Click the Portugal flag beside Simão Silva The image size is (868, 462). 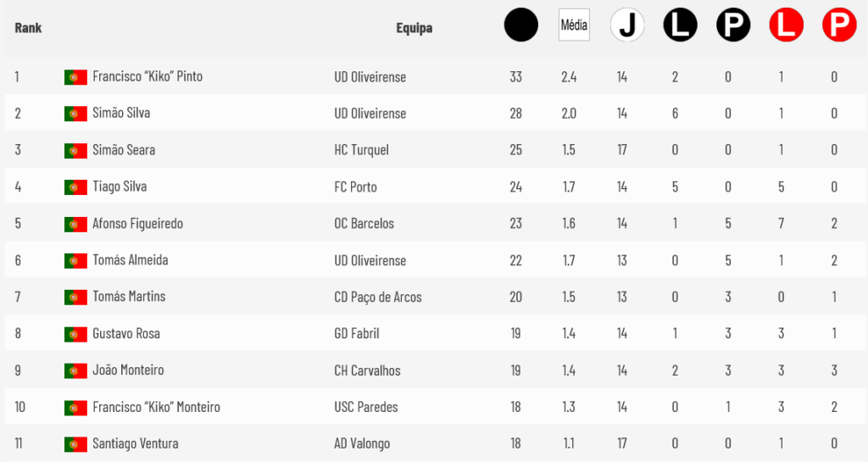pyautogui.click(x=75, y=114)
